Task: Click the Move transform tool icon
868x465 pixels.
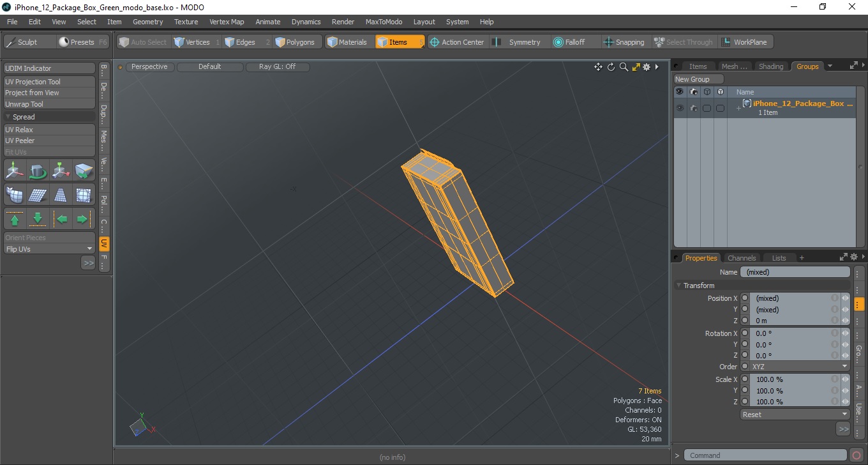Action: click(x=15, y=171)
